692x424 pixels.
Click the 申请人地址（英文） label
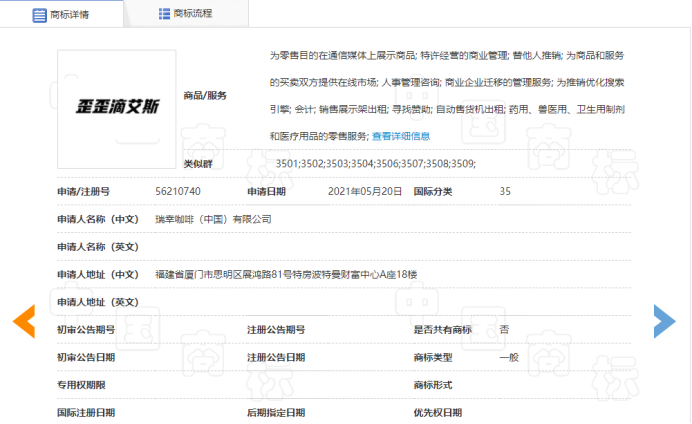(98, 302)
